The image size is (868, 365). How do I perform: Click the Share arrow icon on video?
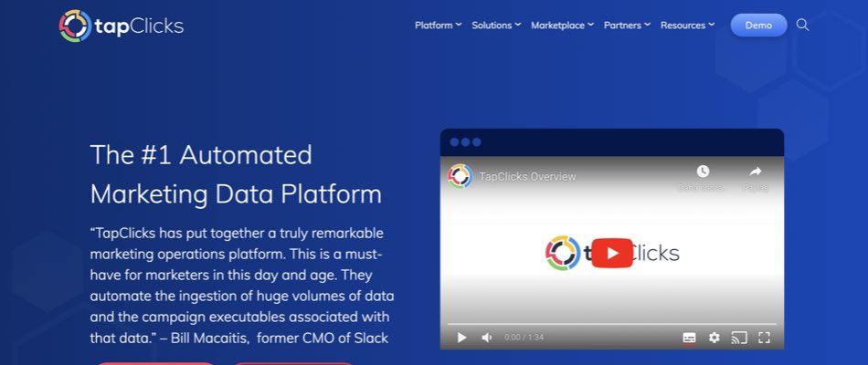point(755,172)
